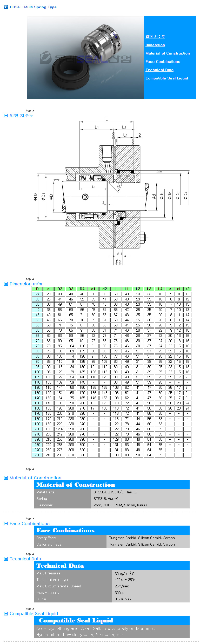Image resolution: width=200 pixels, height=644 pixels.
Task: Select the D2 column header in table
Action: coord(60,289)
